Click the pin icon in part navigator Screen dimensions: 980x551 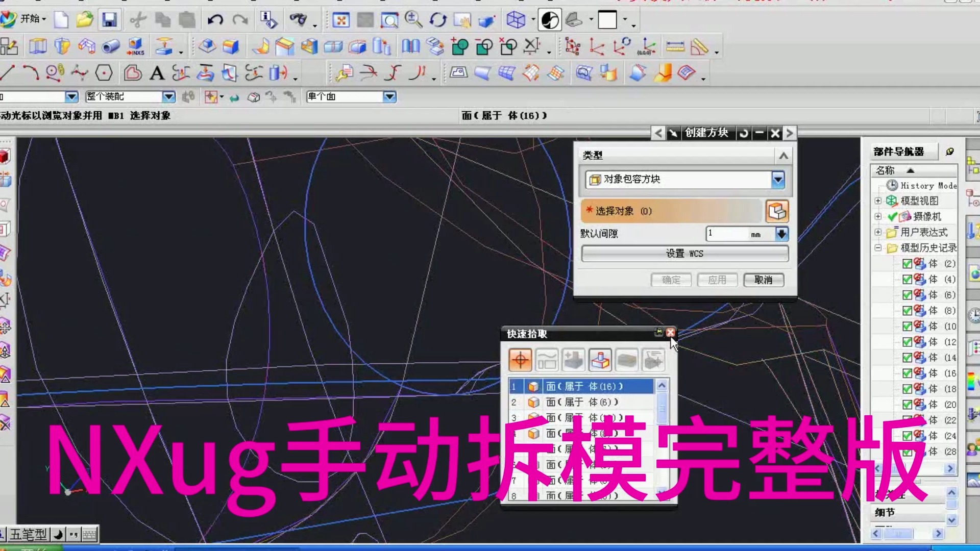pos(950,152)
